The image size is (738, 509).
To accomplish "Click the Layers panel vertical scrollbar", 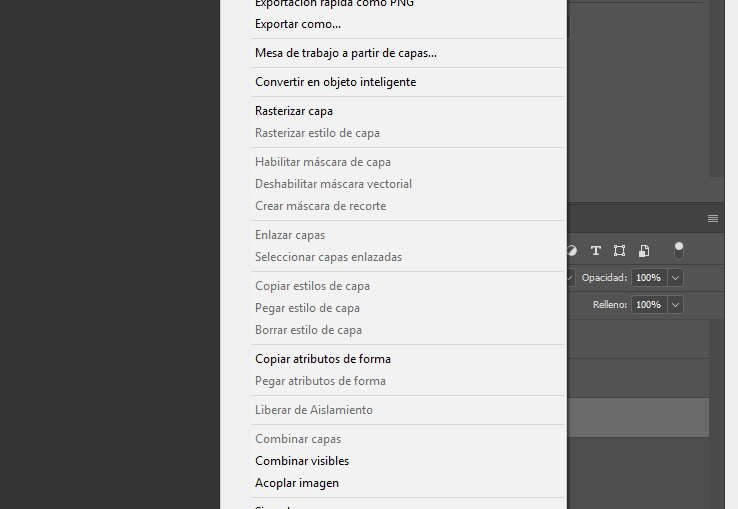I will [x=716, y=400].
